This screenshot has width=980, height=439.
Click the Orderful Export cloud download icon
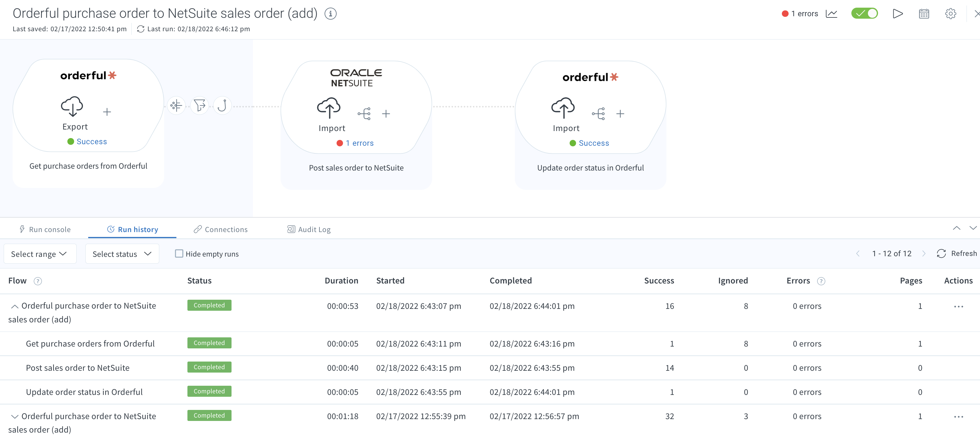[x=72, y=106]
